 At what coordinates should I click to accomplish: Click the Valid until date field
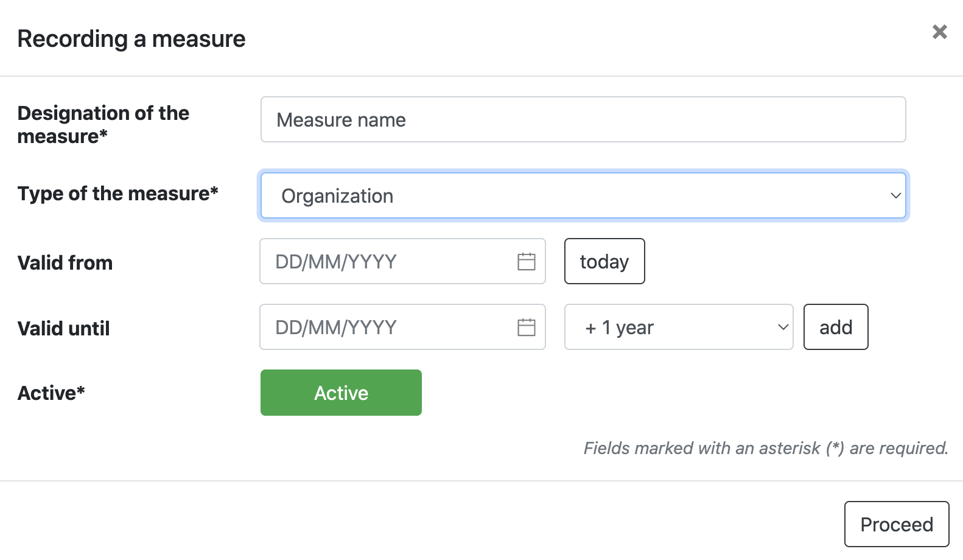click(402, 327)
